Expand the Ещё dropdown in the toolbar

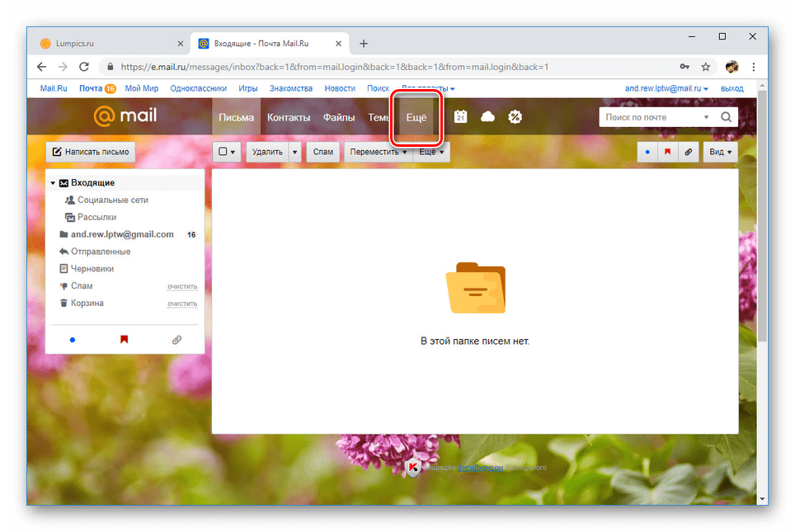[428, 152]
